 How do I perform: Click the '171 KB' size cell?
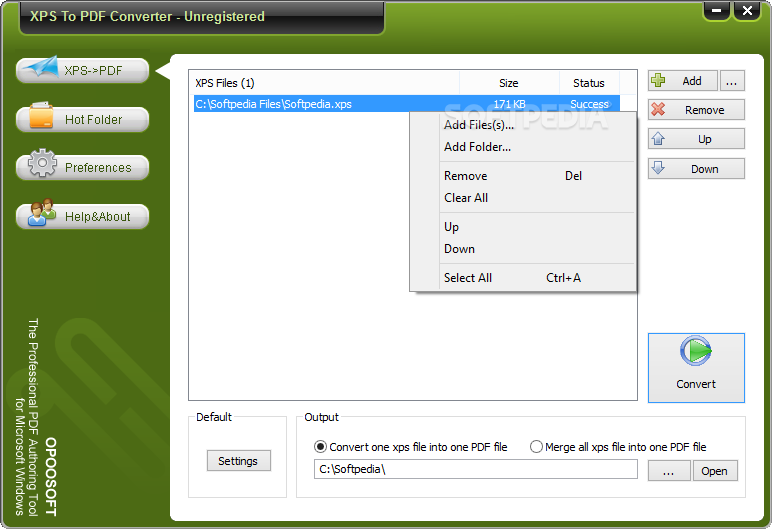(510, 104)
